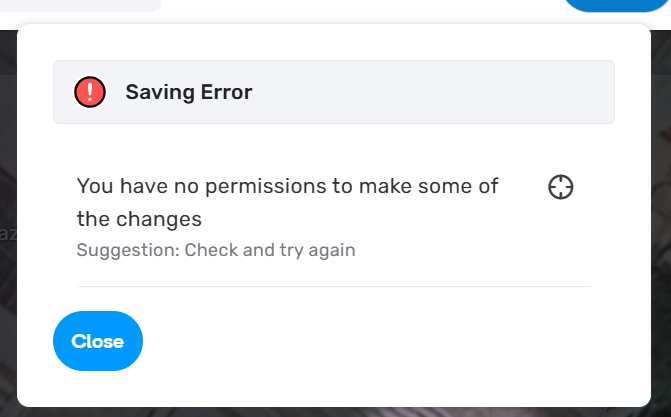Select the "You have no permissions" message line
This screenshot has height=417, width=671.
pos(287,186)
